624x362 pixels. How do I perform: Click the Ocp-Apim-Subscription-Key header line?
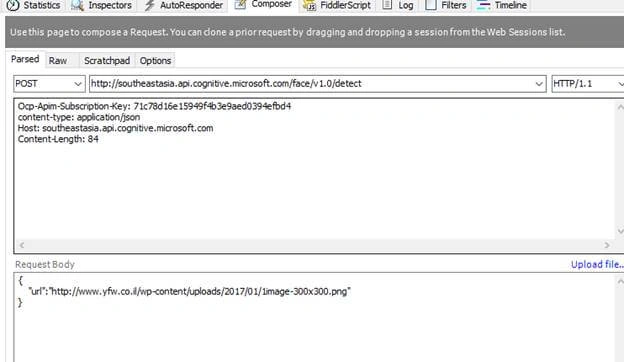click(154, 106)
